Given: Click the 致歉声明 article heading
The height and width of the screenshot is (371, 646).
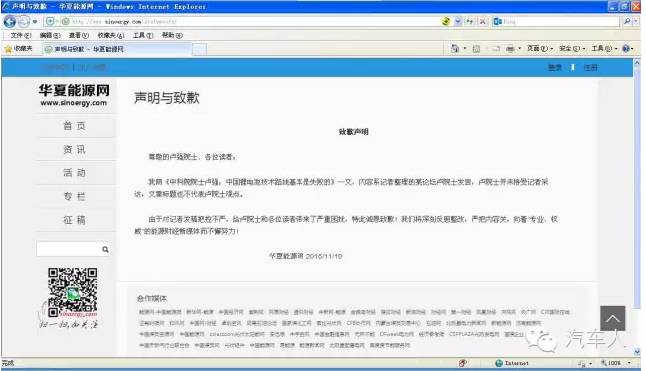Looking at the screenshot, I should click(x=353, y=132).
